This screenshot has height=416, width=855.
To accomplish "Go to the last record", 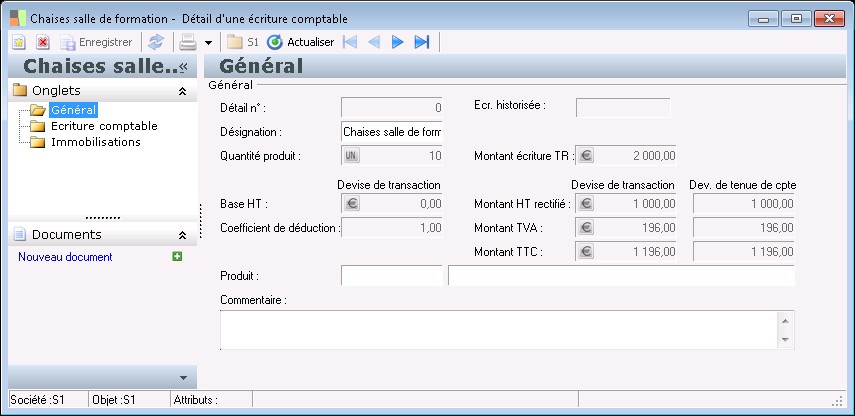I will click(x=422, y=42).
